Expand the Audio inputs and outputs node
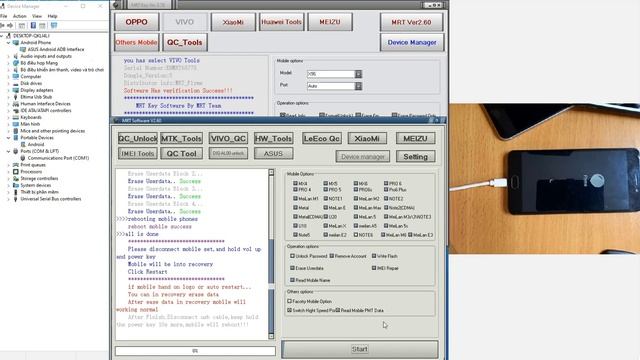This screenshot has height=360, width=640. (8, 56)
